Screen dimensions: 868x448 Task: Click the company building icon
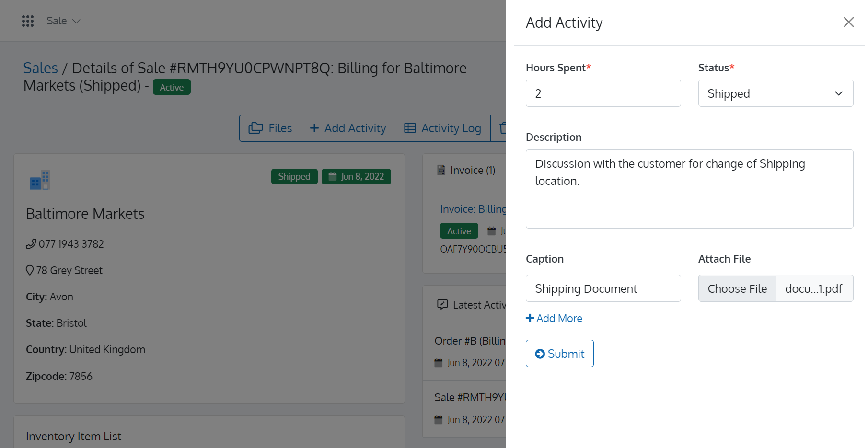[x=40, y=180]
